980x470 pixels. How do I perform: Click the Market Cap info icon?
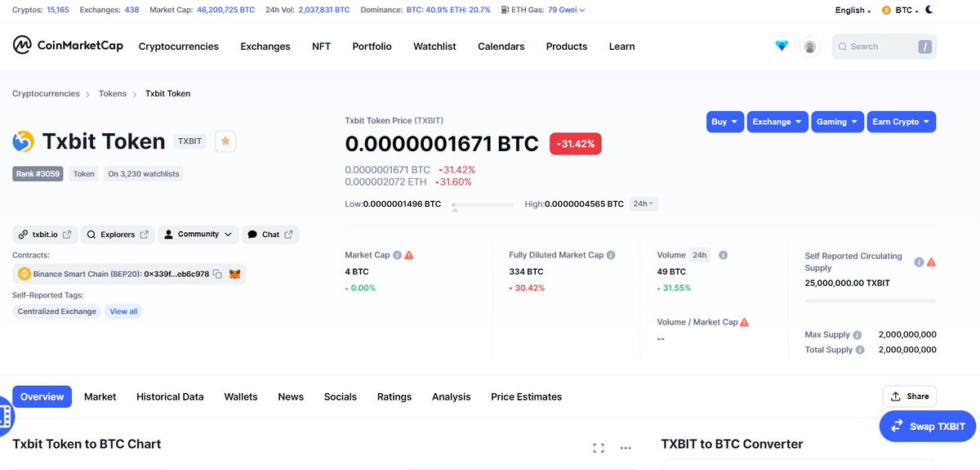coord(397,255)
